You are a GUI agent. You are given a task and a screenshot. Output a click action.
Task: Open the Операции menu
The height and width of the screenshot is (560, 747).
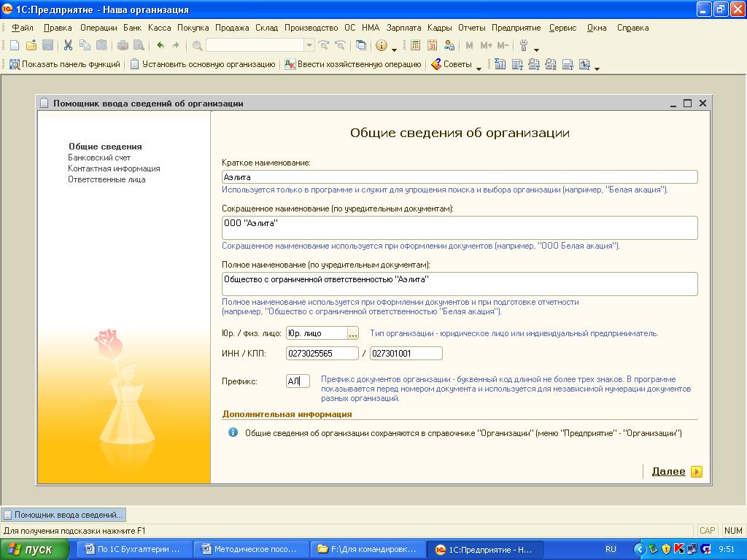point(98,28)
